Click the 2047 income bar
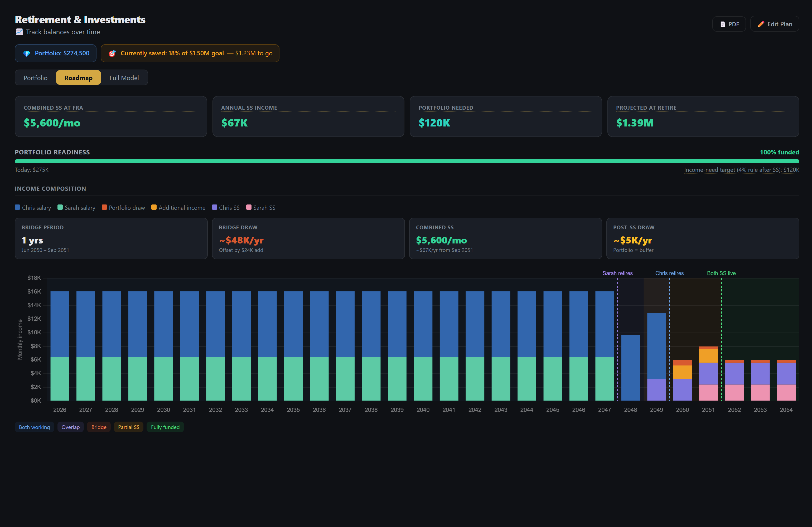The image size is (812, 527). (605, 346)
